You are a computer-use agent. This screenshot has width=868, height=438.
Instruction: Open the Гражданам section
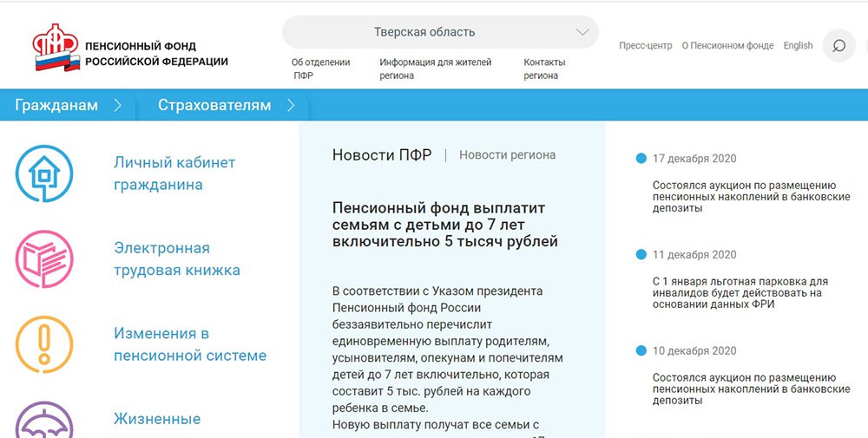(56, 105)
